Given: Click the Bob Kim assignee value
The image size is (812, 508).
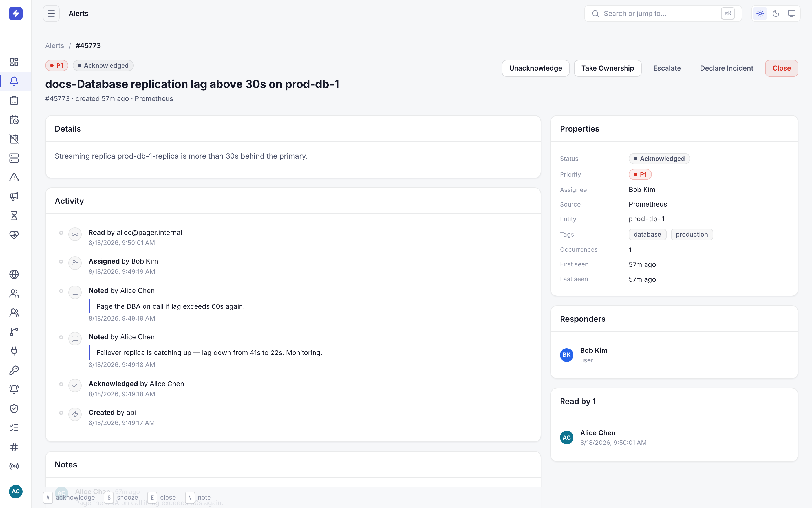Looking at the screenshot, I should click(x=642, y=189).
